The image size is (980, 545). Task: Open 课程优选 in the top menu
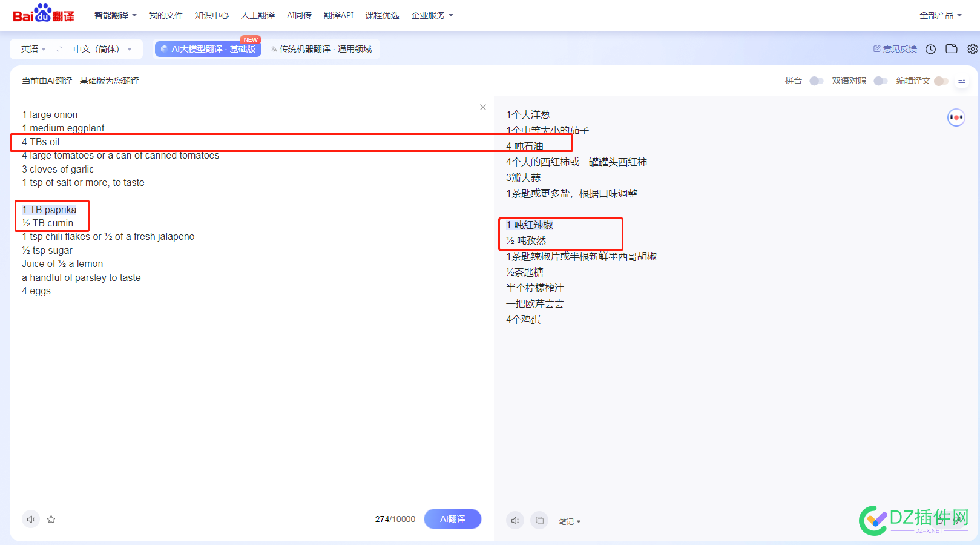click(x=383, y=15)
